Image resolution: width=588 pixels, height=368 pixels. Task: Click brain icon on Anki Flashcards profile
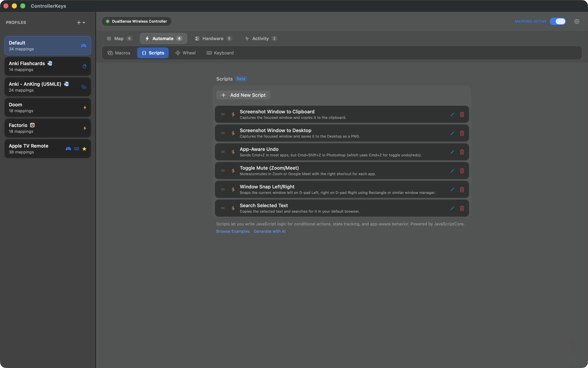click(x=85, y=66)
